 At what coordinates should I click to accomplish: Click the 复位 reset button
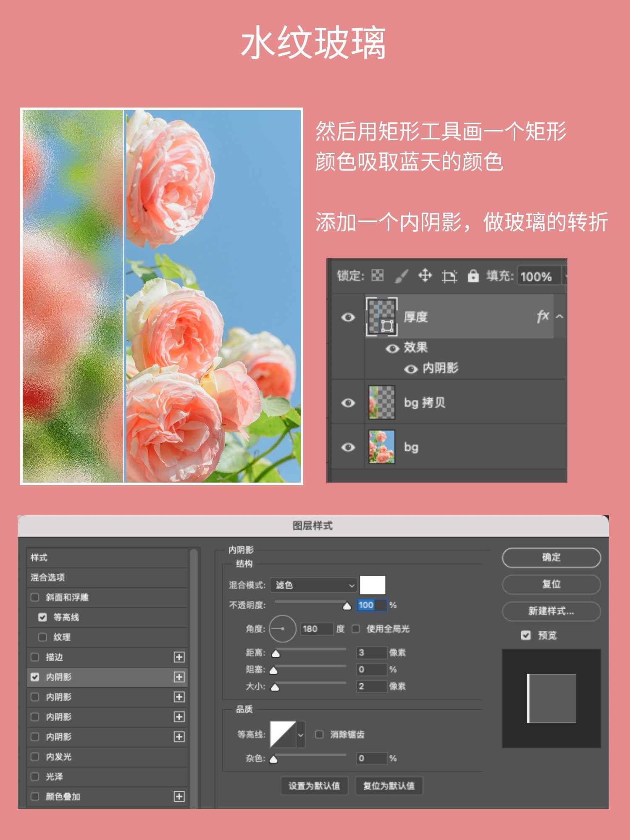click(551, 585)
